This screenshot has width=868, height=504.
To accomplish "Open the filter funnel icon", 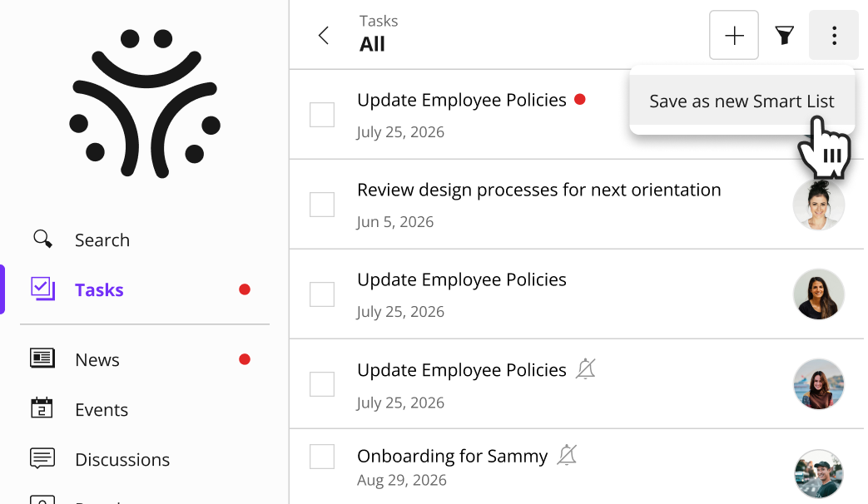I will (x=784, y=36).
